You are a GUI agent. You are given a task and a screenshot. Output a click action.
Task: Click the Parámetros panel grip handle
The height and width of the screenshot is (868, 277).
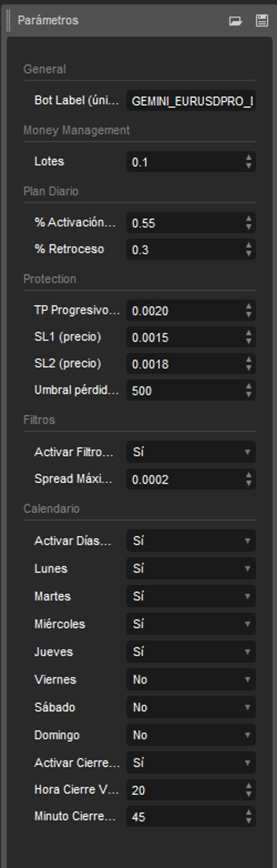(x=8, y=21)
